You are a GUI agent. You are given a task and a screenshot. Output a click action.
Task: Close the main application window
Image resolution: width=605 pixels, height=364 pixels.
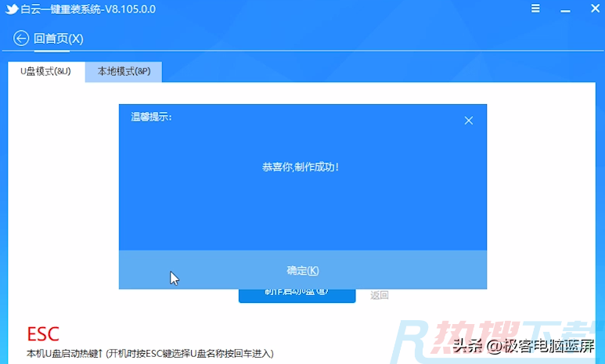click(596, 8)
